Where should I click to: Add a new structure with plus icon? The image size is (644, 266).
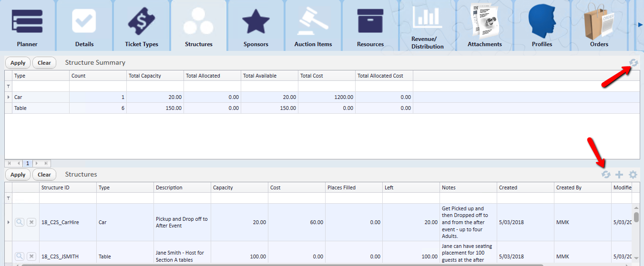[x=619, y=175]
